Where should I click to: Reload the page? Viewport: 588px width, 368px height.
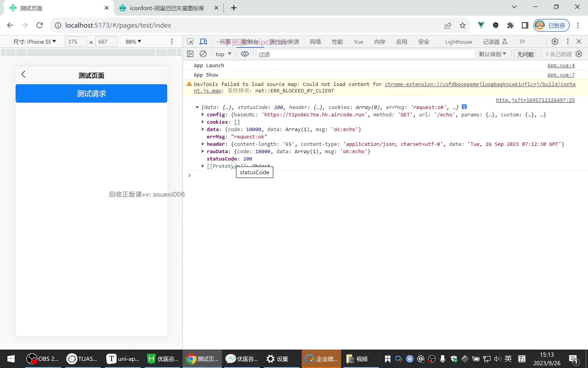click(x=40, y=25)
